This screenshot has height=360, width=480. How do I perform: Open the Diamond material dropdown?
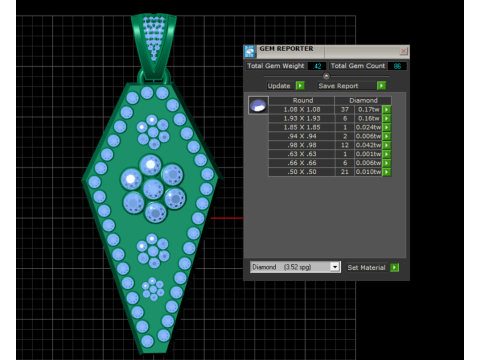point(335,267)
